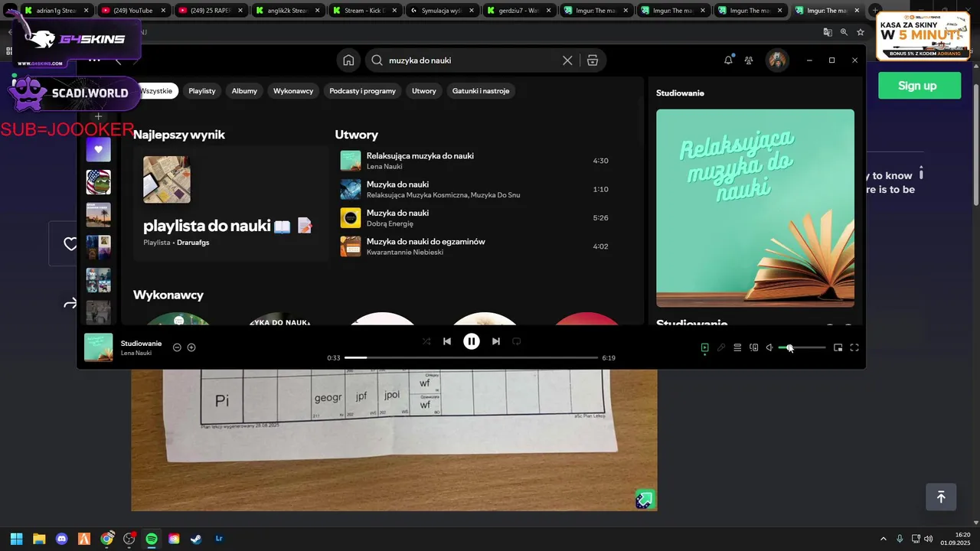Screen dimensions: 980x551
Task: Enter full screen player mode
Action: (854, 347)
